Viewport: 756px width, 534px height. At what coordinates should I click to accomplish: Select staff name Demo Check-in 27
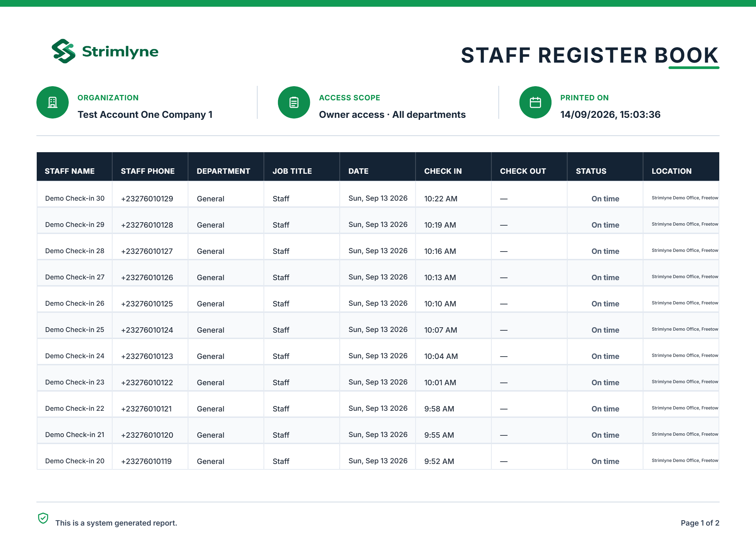[75, 277]
